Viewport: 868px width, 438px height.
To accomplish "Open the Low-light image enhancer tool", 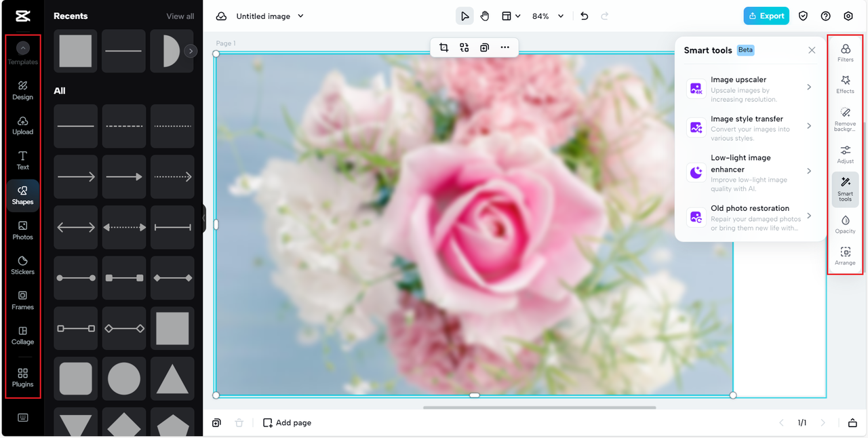I will (750, 173).
